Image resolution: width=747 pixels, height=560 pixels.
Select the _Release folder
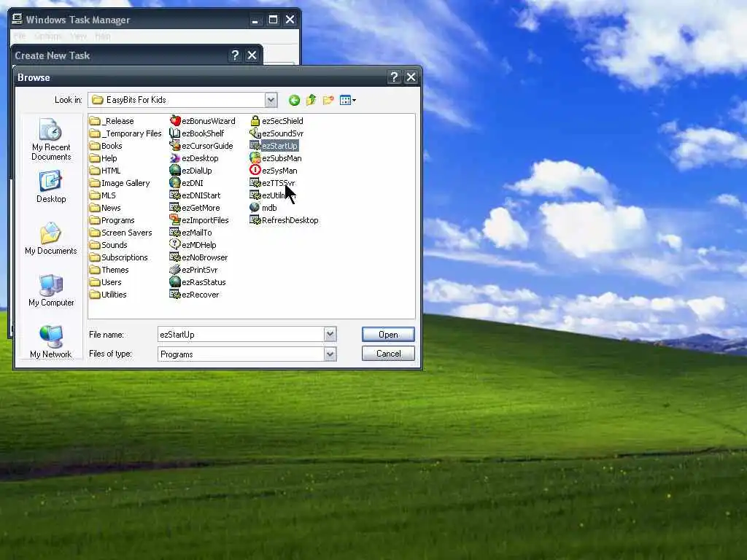pos(112,121)
